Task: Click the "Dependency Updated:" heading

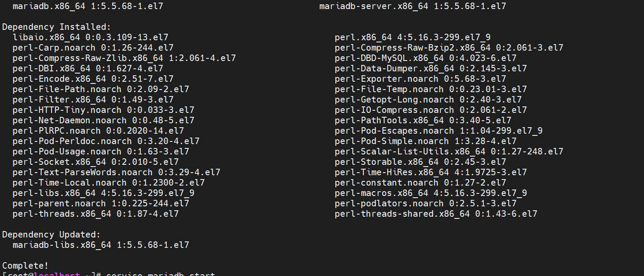Action: pyautogui.click(x=51, y=234)
